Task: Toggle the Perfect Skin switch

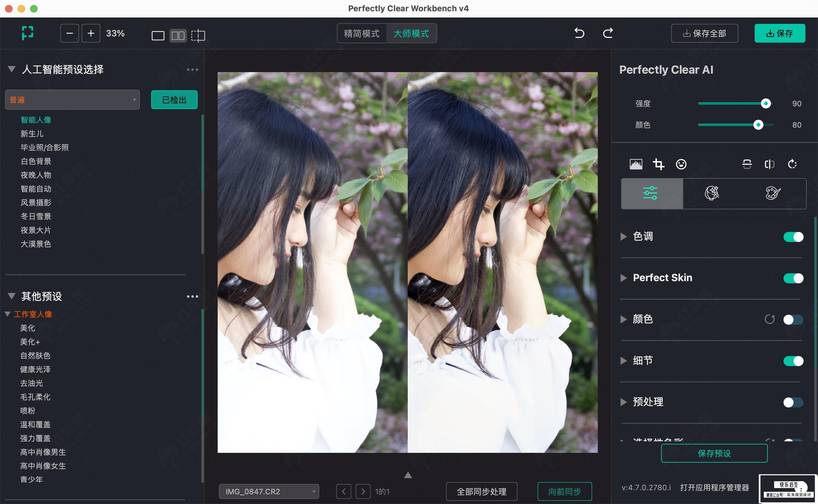Action: pos(793,278)
